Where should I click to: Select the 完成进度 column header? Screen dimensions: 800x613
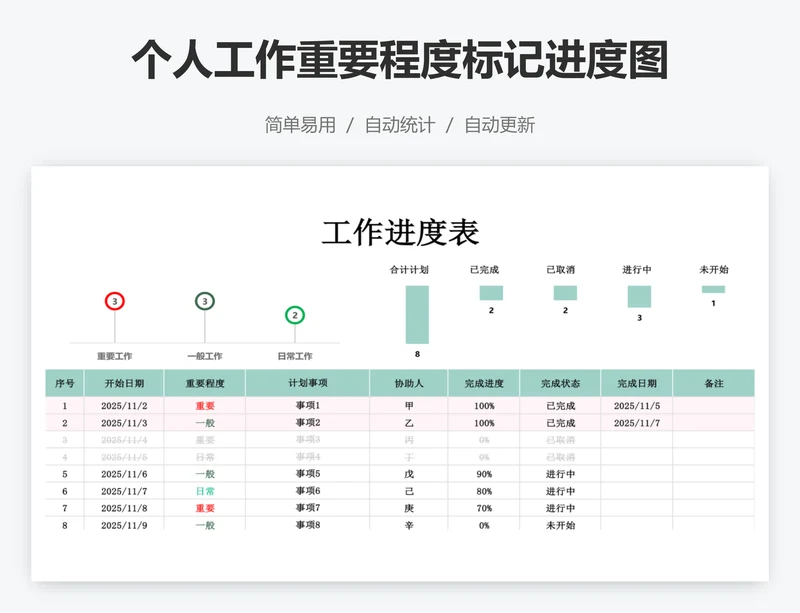[x=484, y=383]
